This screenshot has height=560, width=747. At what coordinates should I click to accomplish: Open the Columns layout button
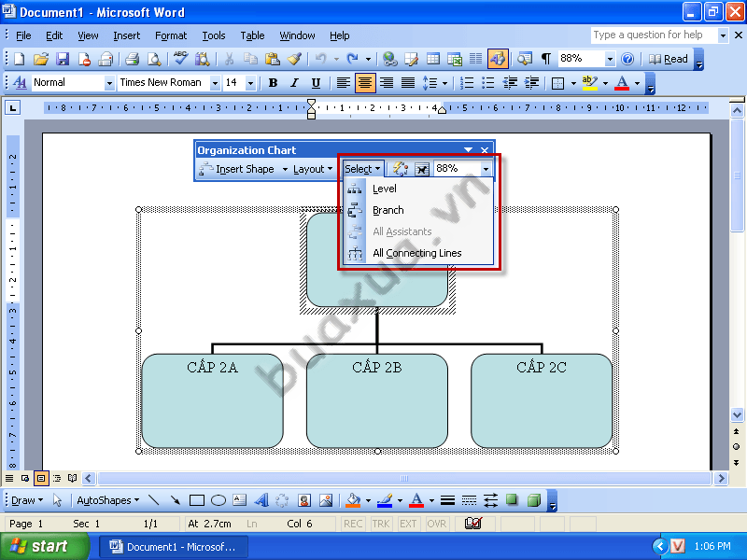point(476,59)
